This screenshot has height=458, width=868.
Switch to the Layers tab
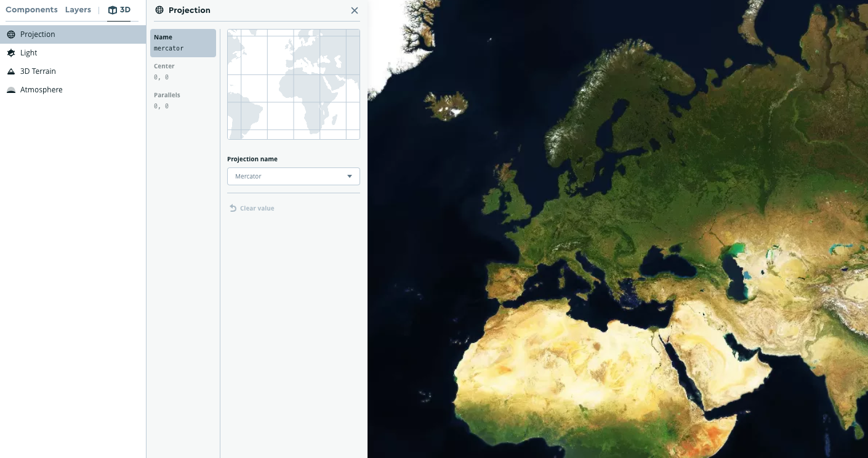pyautogui.click(x=78, y=9)
